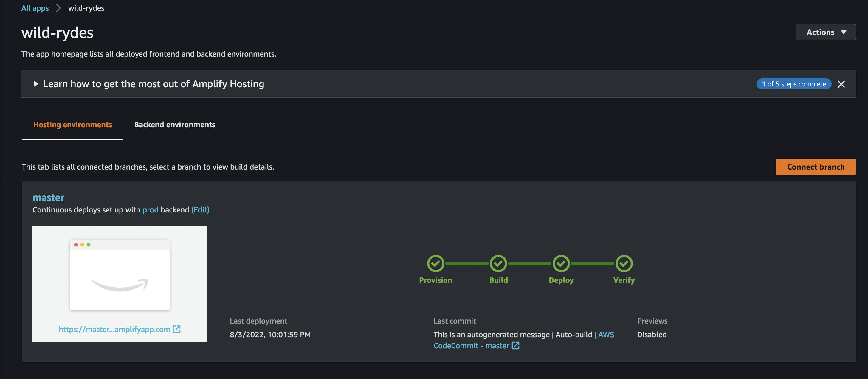The width and height of the screenshot is (868, 379).
Task: Click the autogenerated commit message text
Action: [492, 335]
